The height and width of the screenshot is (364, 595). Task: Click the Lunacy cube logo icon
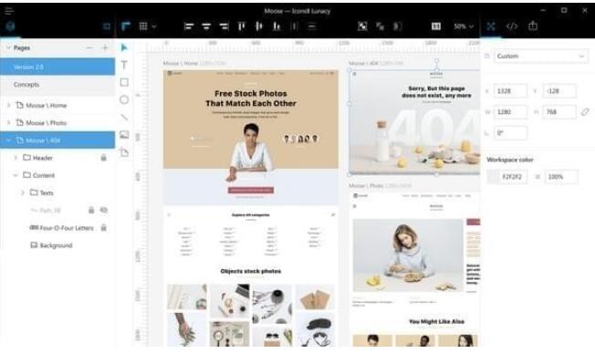[10, 26]
